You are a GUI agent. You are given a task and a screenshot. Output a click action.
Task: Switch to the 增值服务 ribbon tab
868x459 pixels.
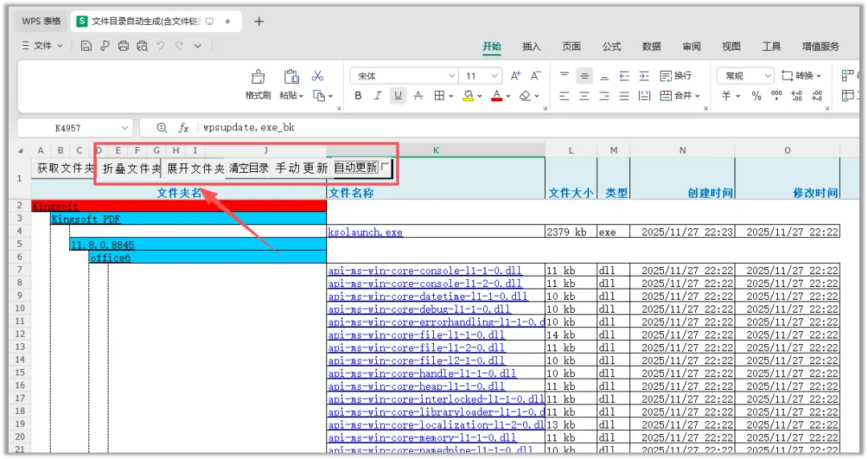[x=821, y=47]
